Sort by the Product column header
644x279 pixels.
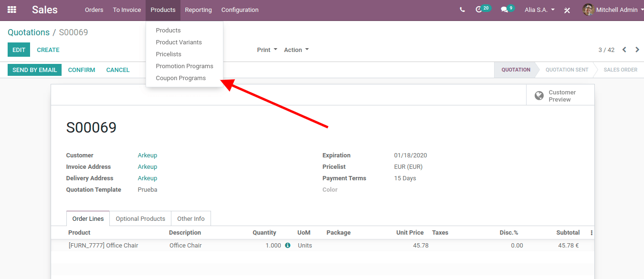click(79, 233)
